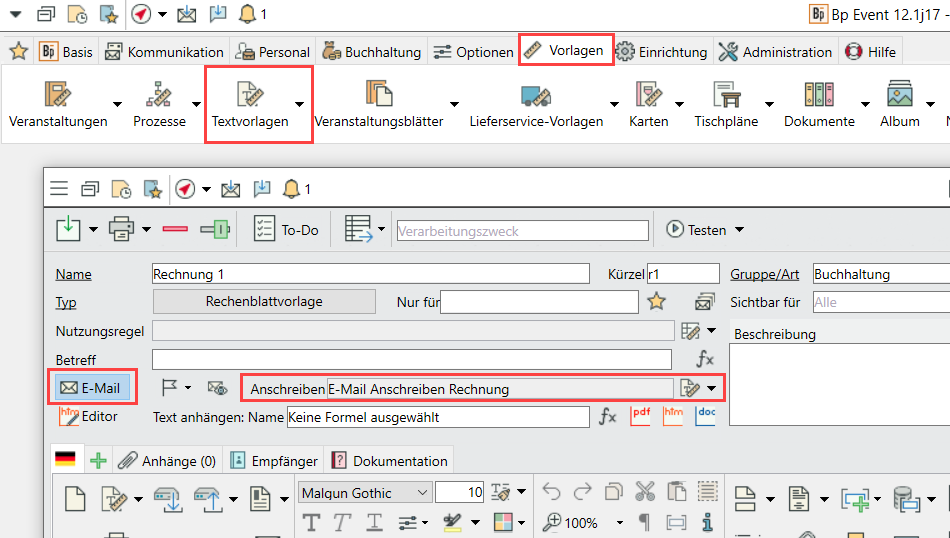Expand the Testen dropdown arrow
Viewport: 950px width, 538px height.
(740, 230)
